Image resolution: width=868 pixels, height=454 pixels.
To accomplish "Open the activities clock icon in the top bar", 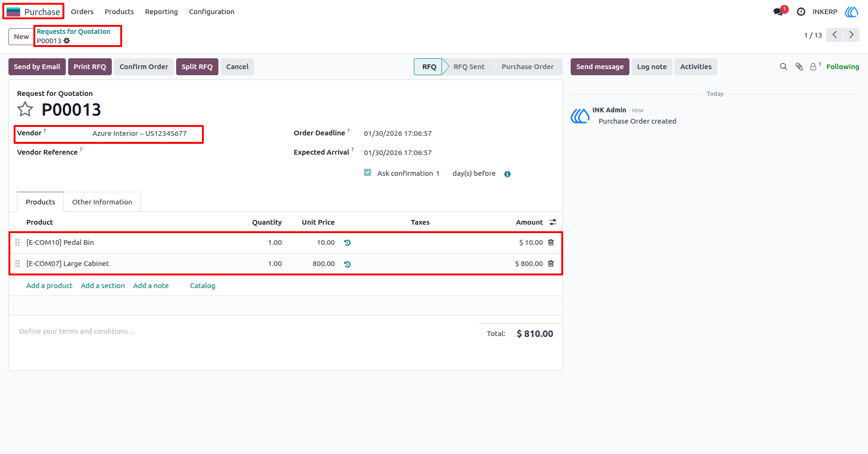I will pyautogui.click(x=801, y=12).
